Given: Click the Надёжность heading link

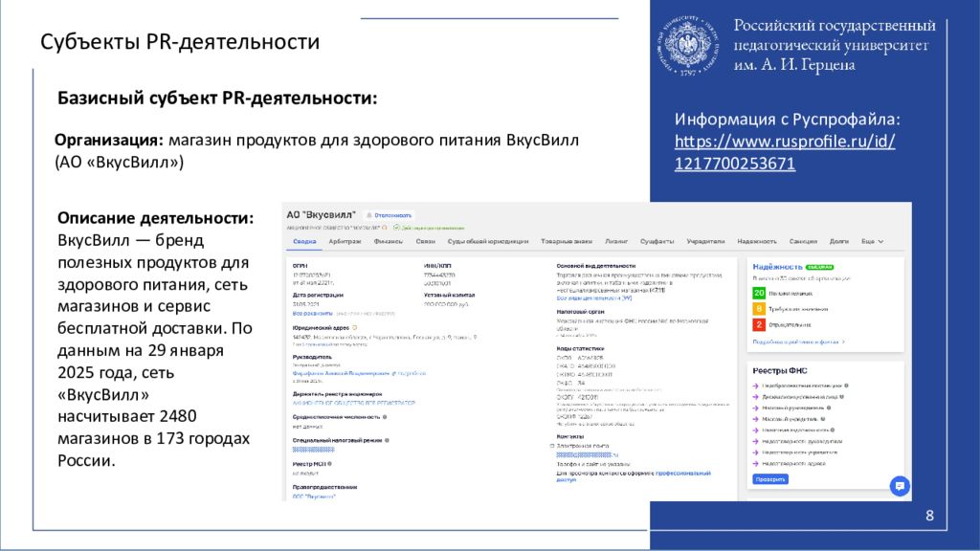Looking at the screenshot, I should tap(777, 267).
